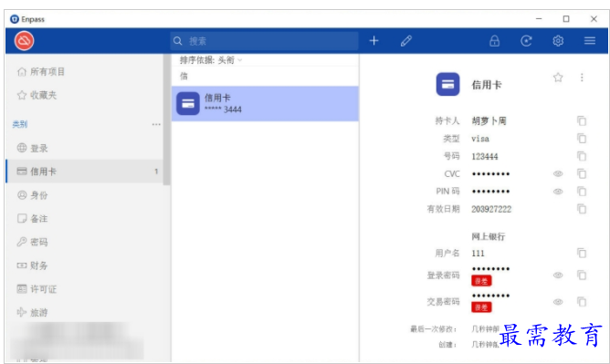Copy the CVC value

click(x=582, y=173)
